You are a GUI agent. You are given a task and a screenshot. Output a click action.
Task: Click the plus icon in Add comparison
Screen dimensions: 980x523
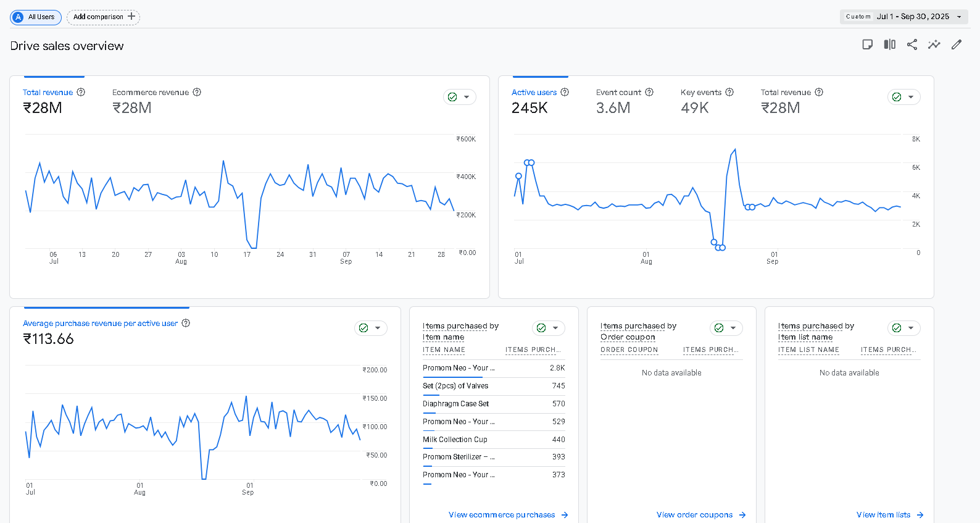[131, 17]
